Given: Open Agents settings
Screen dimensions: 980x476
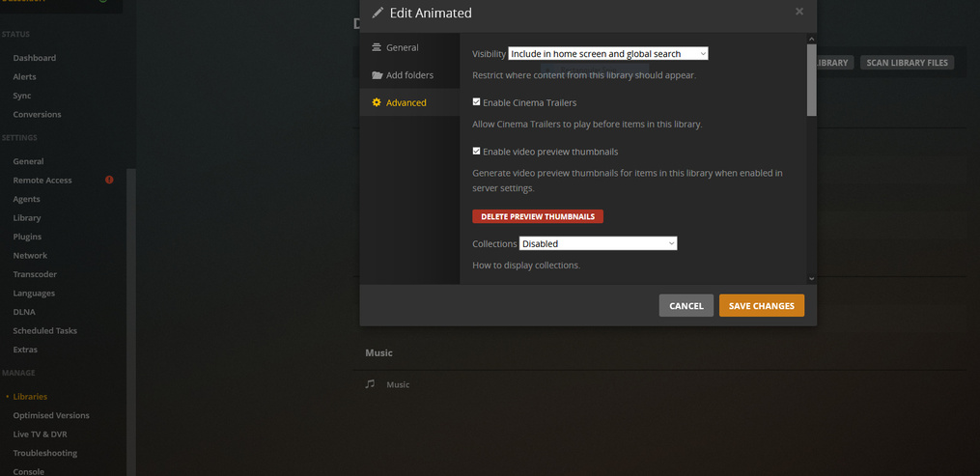Looking at the screenshot, I should (26, 199).
